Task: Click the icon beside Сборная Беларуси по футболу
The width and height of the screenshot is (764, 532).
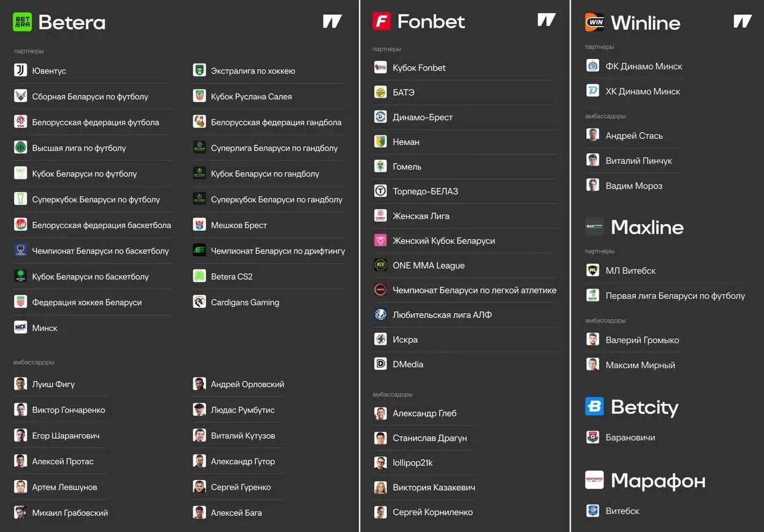Action: [x=21, y=96]
